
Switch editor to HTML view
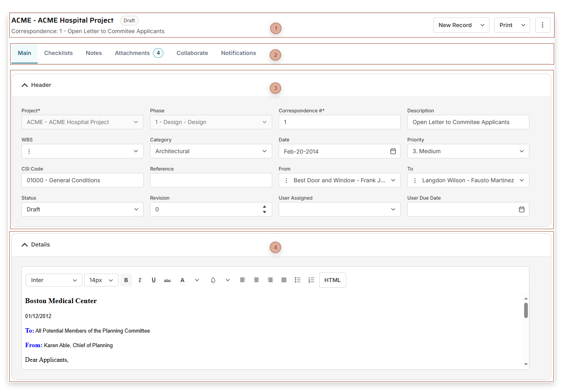point(332,280)
